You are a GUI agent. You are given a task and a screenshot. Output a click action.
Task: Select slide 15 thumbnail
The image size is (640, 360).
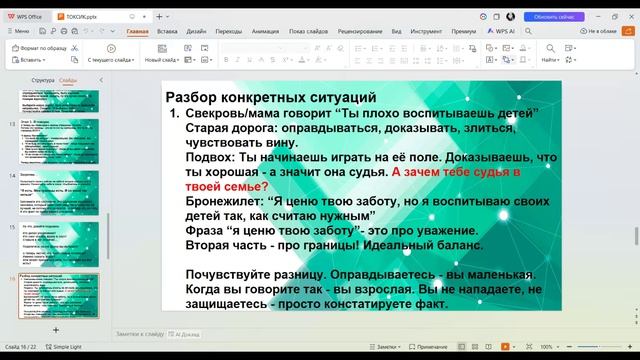point(59,244)
